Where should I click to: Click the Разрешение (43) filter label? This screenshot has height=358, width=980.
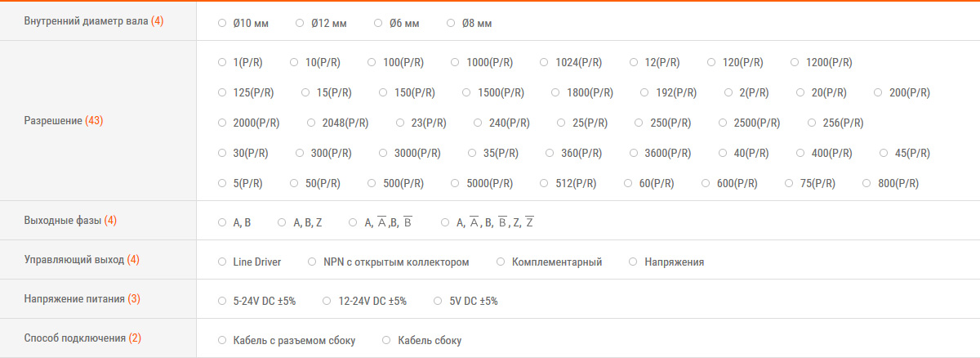pos(64,121)
